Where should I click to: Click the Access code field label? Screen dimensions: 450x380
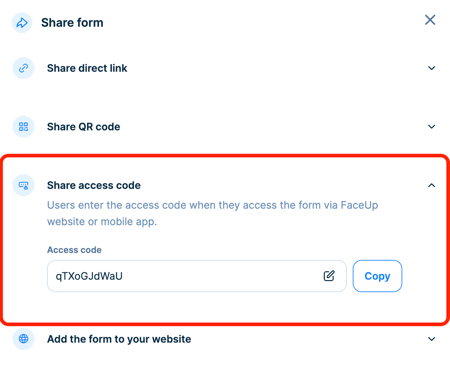click(74, 250)
